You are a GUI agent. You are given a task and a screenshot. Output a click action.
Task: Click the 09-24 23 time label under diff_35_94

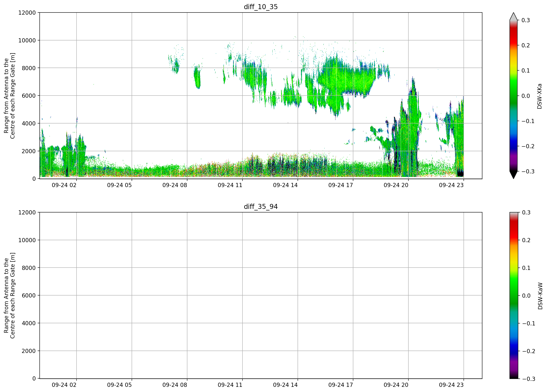pyautogui.click(x=451, y=385)
